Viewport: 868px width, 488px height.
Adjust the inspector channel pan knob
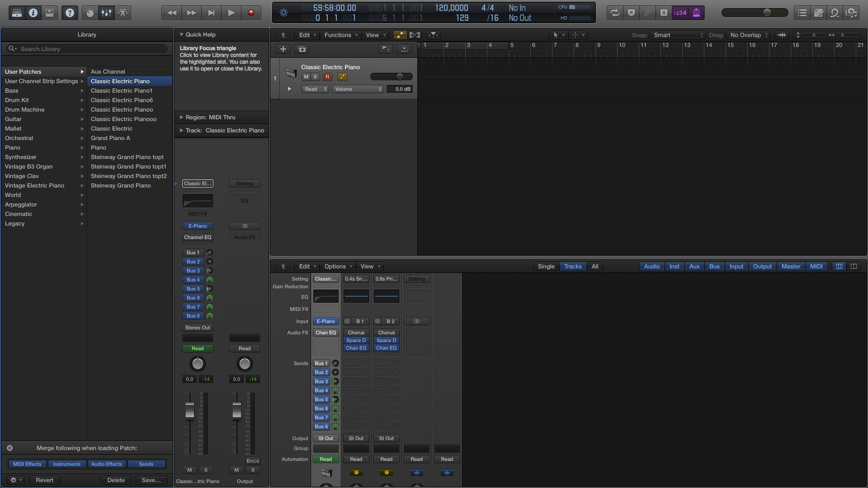[198, 364]
